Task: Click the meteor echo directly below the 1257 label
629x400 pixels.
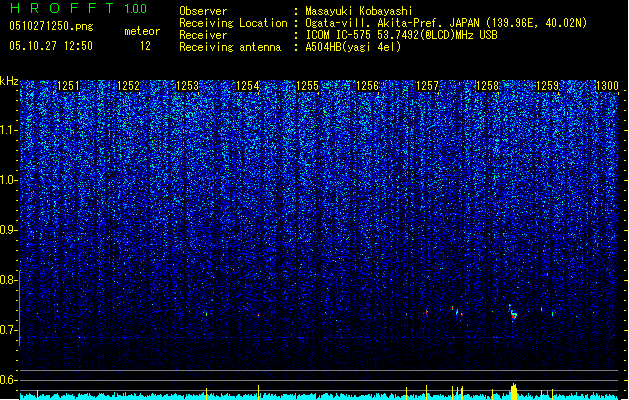Action: (427, 312)
